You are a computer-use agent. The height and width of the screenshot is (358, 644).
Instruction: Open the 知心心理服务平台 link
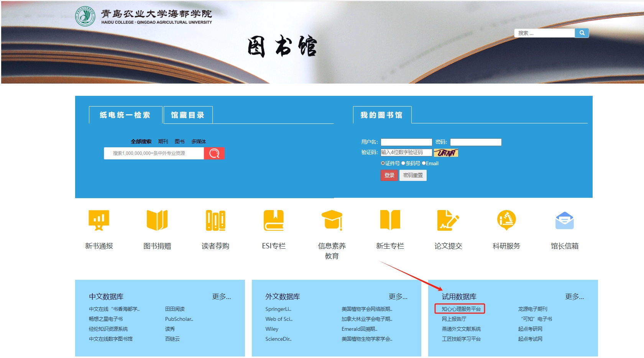tap(461, 309)
